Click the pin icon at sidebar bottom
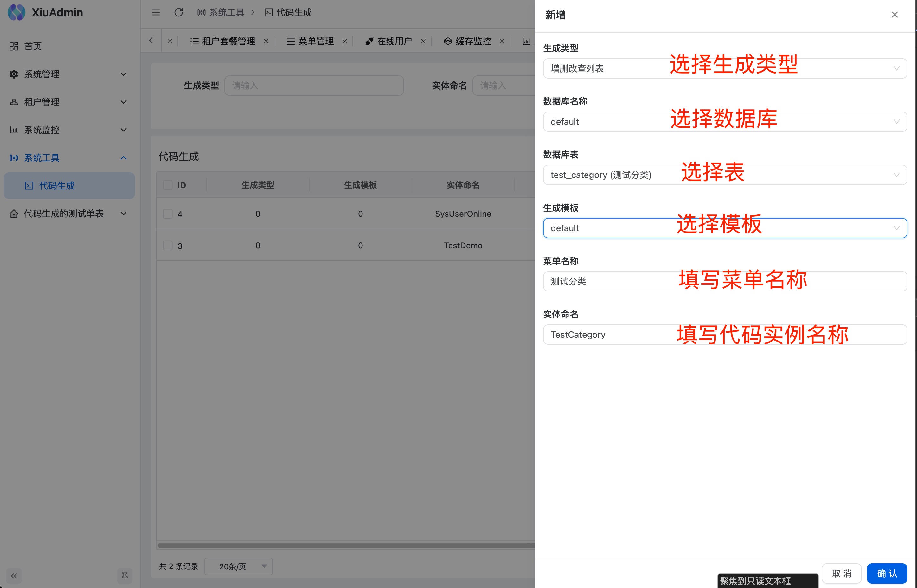This screenshot has height=588, width=917. click(x=125, y=576)
